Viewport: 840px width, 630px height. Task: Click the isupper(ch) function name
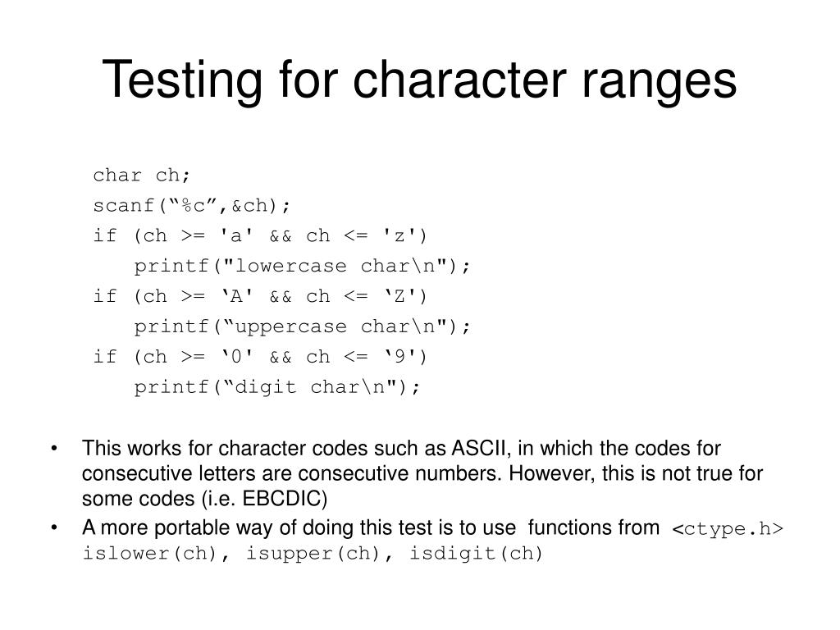313,554
